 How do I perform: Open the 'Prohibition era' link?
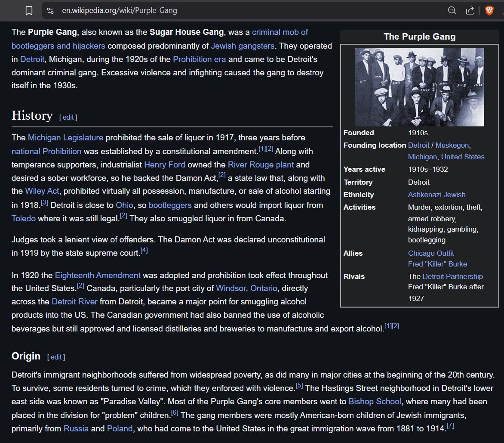click(x=199, y=59)
